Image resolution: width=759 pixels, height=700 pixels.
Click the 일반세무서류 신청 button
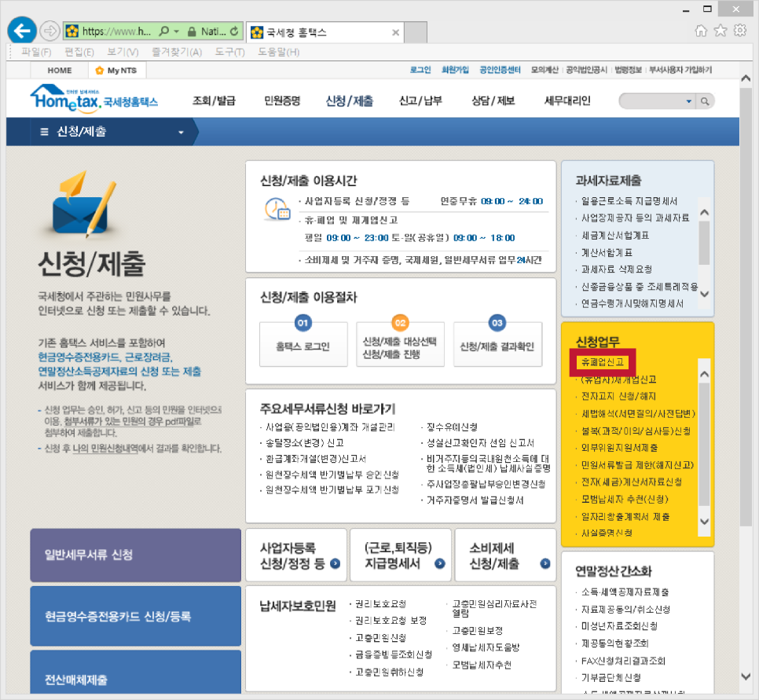(x=135, y=555)
